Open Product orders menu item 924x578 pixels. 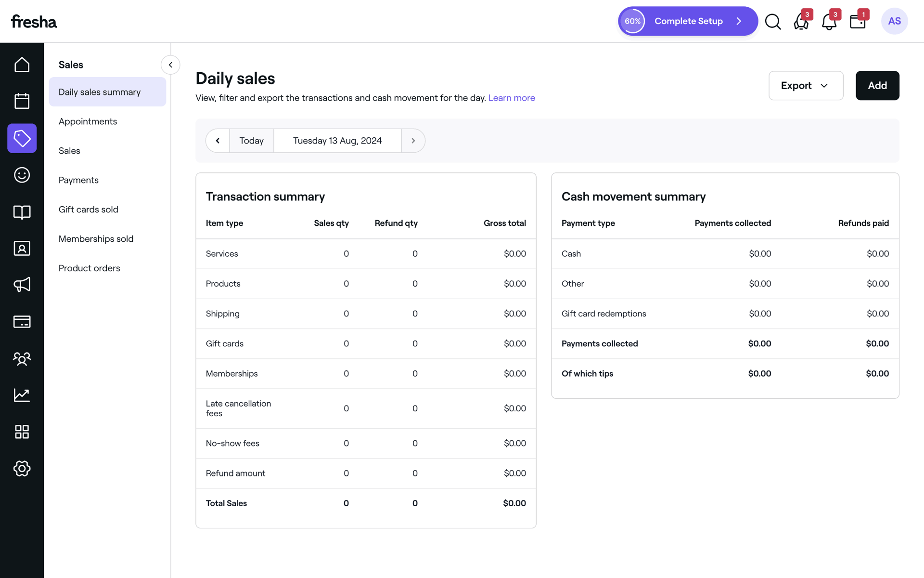pos(107,268)
